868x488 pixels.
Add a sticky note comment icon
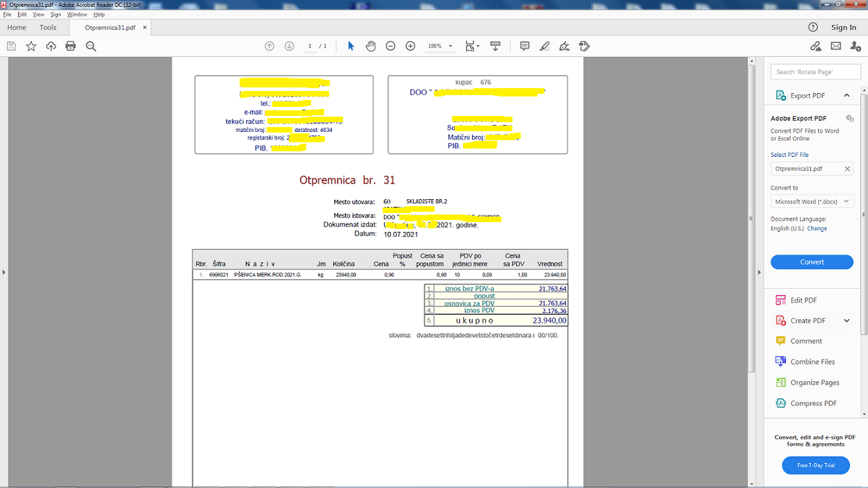[x=525, y=46]
